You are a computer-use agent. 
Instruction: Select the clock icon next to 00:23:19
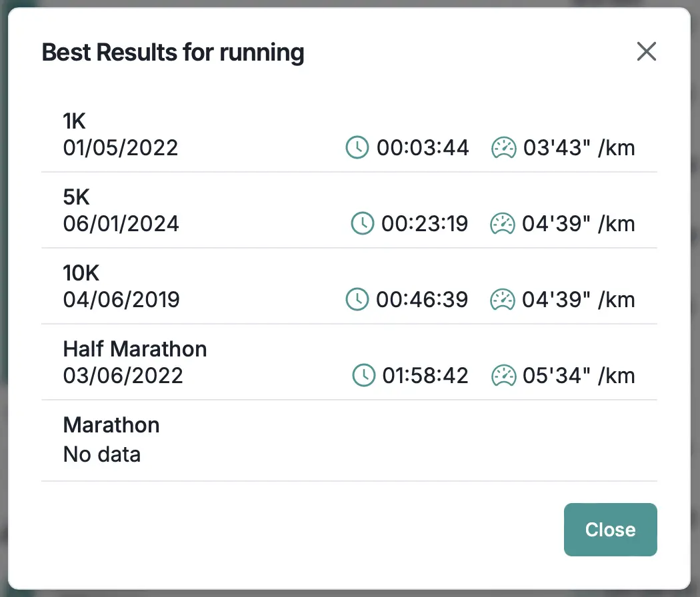(x=362, y=224)
